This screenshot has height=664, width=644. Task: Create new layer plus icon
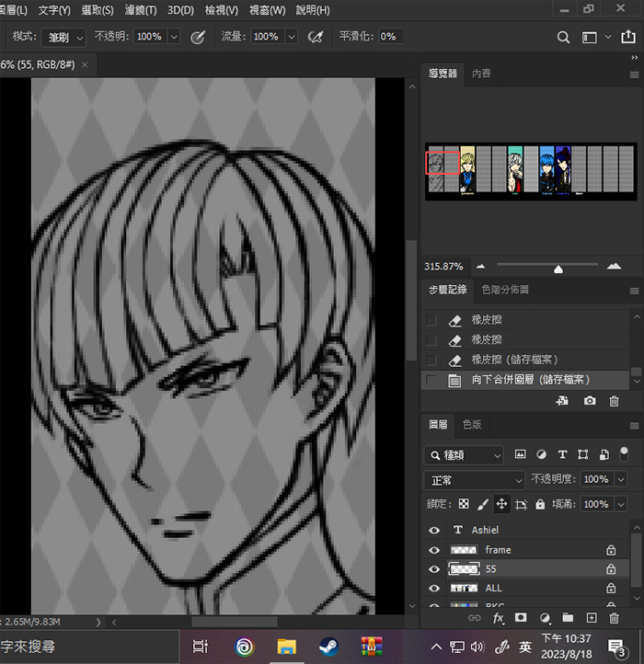point(592,618)
